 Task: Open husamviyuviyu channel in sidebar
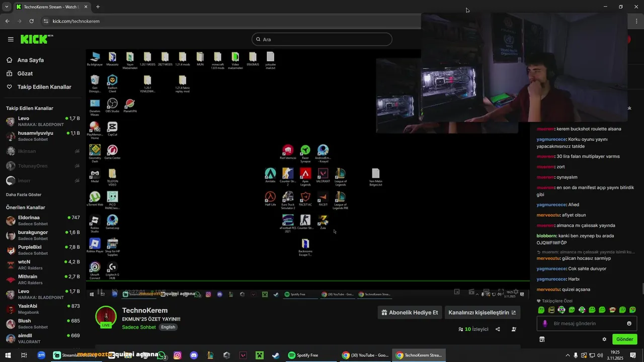click(x=43, y=136)
